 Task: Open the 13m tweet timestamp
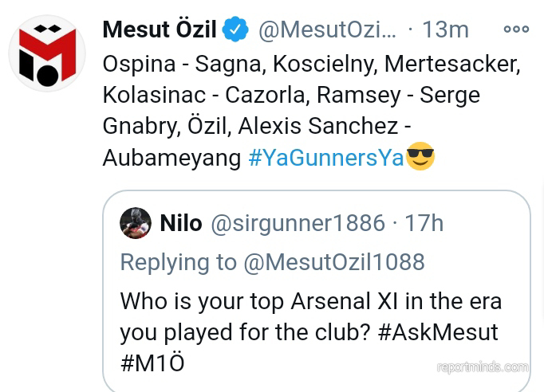point(445,29)
